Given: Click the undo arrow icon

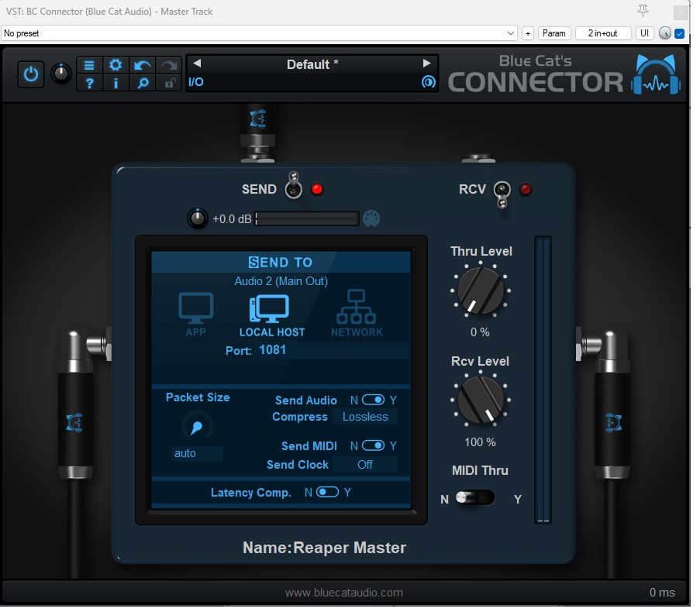Looking at the screenshot, I should point(142,65).
